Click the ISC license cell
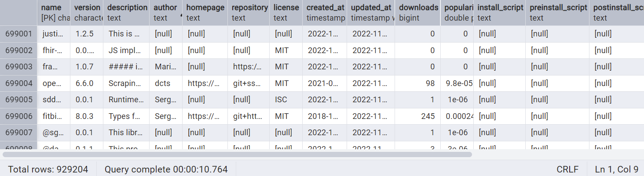This screenshot has height=176, width=644. pyautogui.click(x=285, y=100)
